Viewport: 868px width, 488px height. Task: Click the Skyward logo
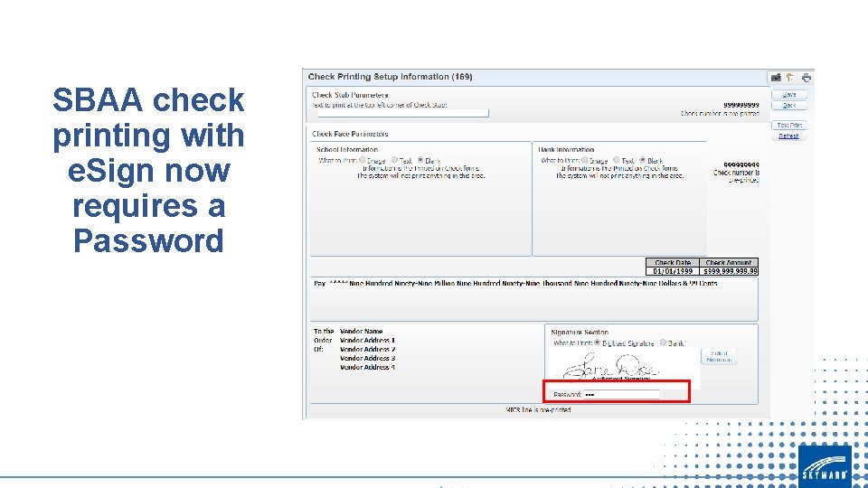tap(825, 467)
